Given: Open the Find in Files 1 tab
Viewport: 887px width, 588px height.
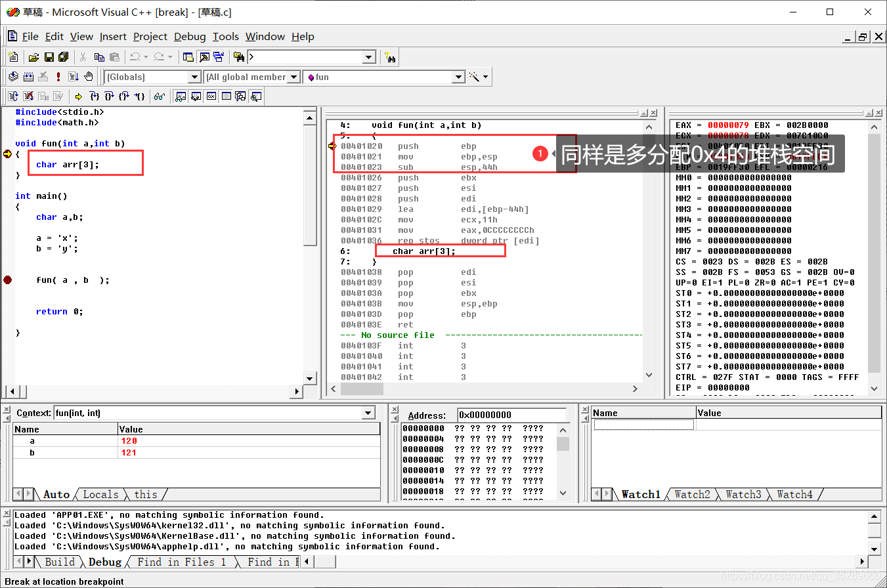Looking at the screenshot, I should (x=181, y=562).
